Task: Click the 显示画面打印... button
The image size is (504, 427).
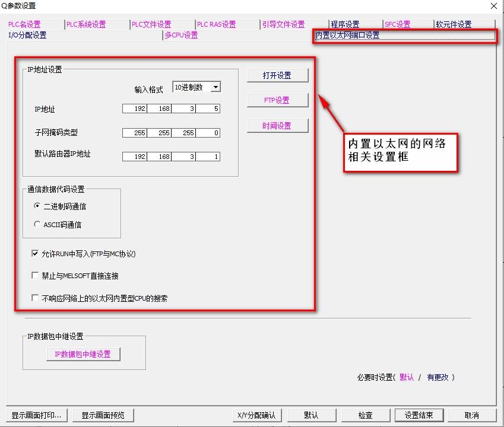Action: (x=36, y=415)
